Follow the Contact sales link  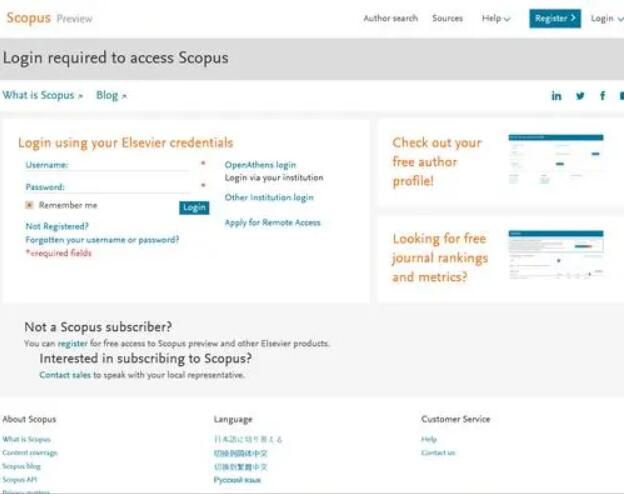tap(65, 375)
